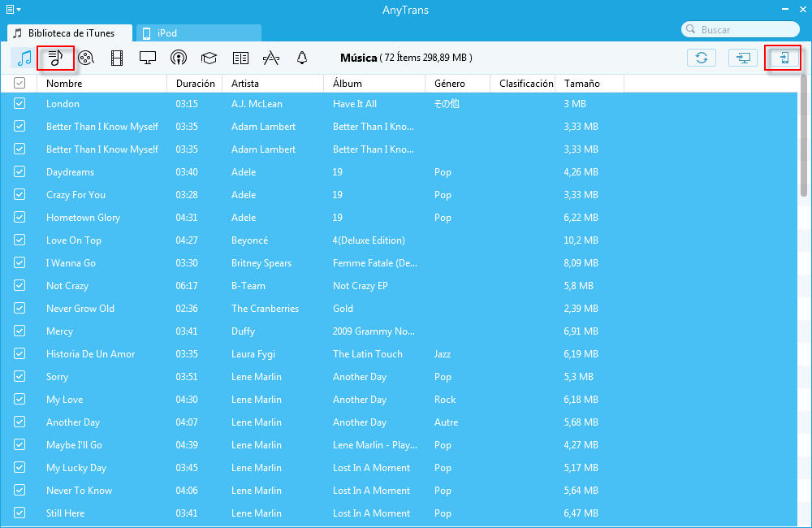Screen dimensions: 812x528
Task: Switch to the Biblioteca de iTunes tab
Action: 70,33
